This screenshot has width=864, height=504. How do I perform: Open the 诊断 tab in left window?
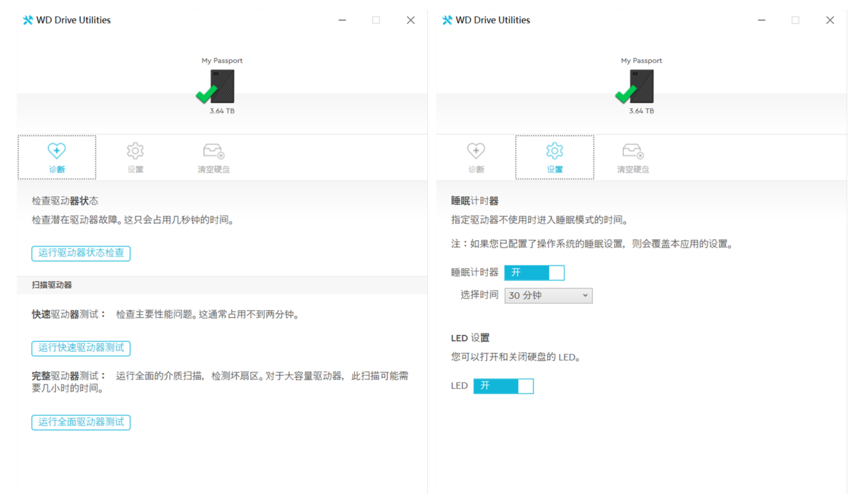click(57, 157)
